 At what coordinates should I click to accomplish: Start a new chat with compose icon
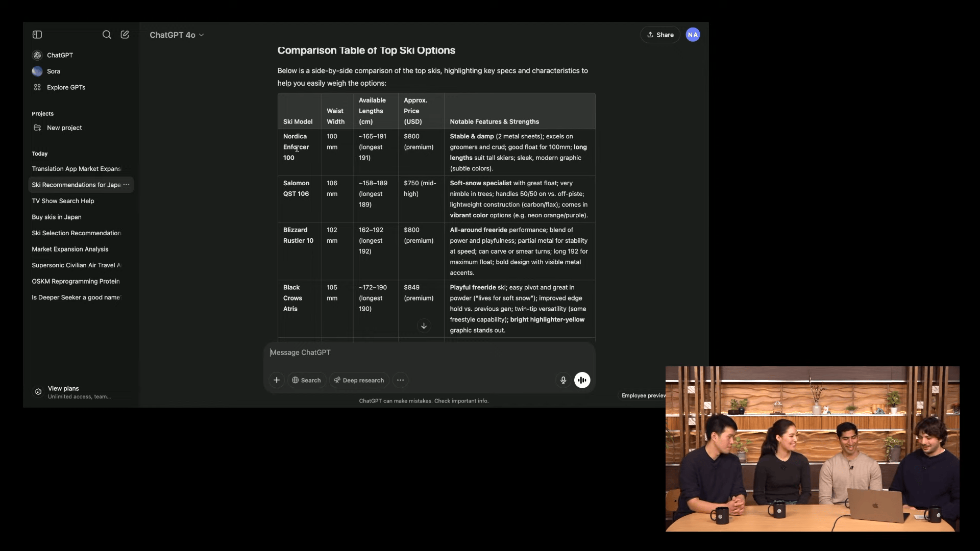[125, 35]
